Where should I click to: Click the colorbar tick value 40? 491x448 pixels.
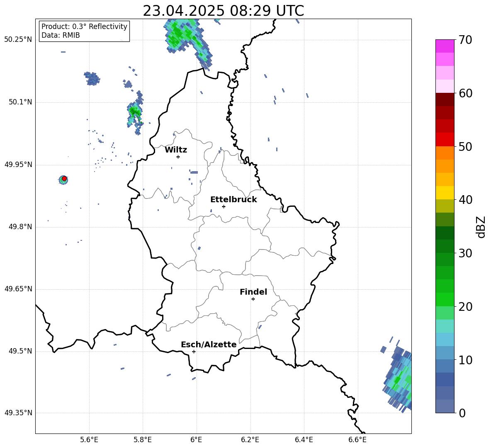coord(465,200)
